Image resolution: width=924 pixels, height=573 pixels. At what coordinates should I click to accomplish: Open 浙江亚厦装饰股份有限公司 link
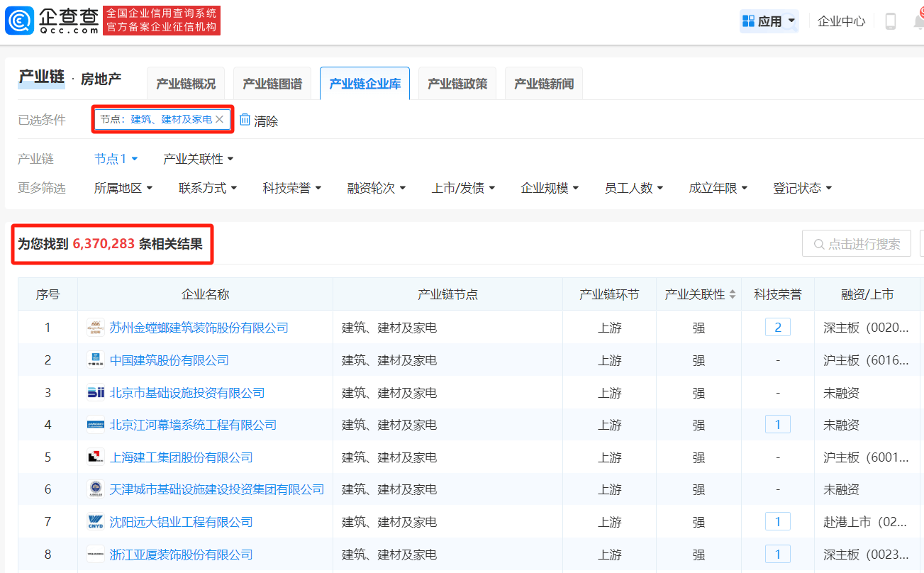coord(182,555)
